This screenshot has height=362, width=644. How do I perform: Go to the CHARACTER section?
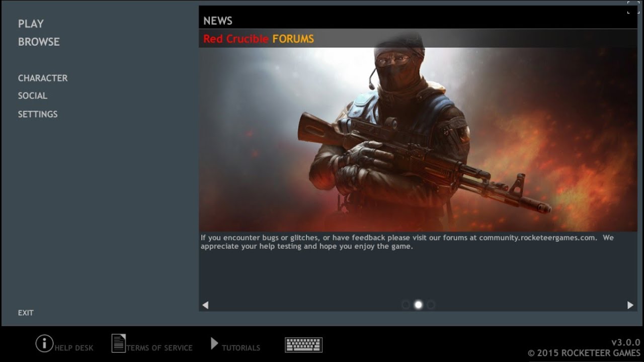pyautogui.click(x=43, y=78)
